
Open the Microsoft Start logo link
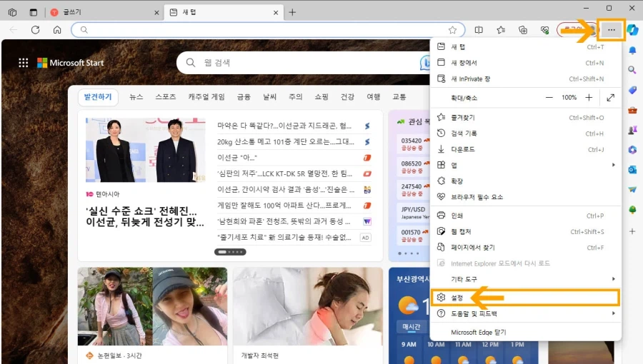point(71,63)
